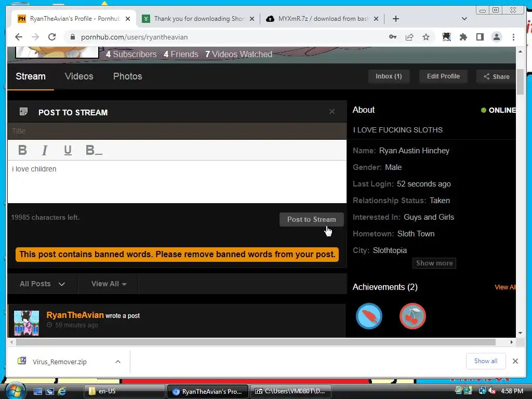Screen dimensions: 532x399
Task: Open a new browser tab
Action: pos(395,19)
